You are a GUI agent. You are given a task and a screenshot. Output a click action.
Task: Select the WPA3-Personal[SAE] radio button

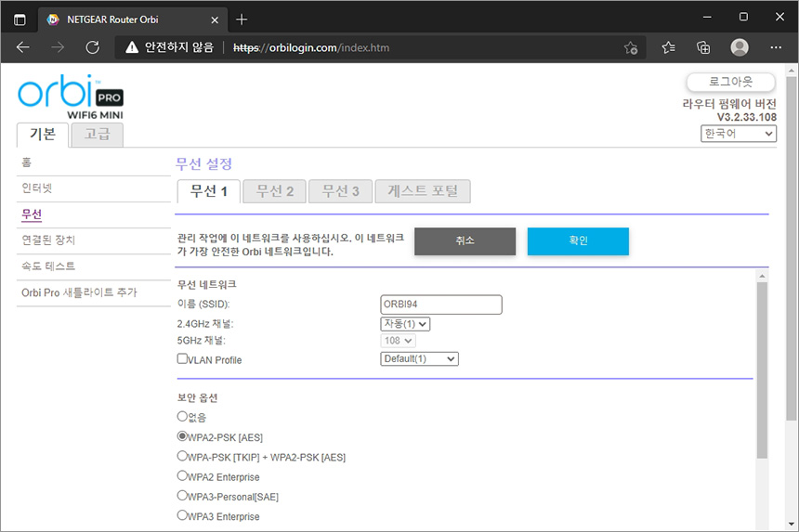tap(182, 495)
